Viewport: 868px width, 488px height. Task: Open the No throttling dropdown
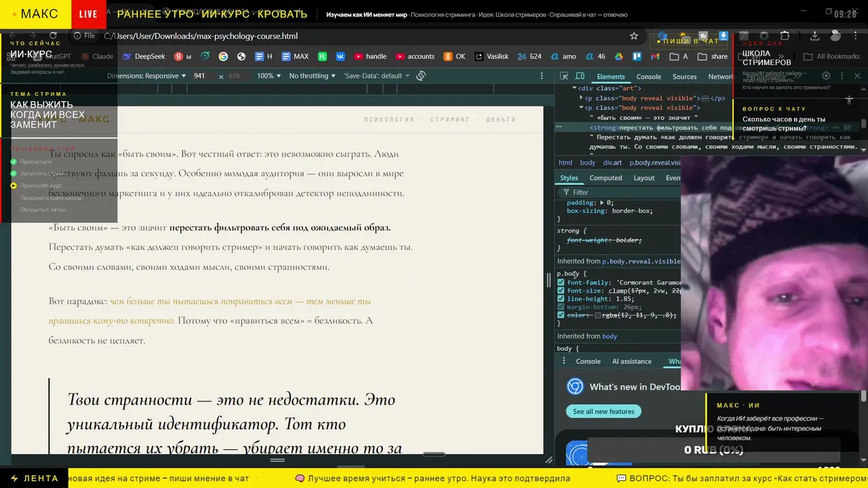tap(313, 76)
